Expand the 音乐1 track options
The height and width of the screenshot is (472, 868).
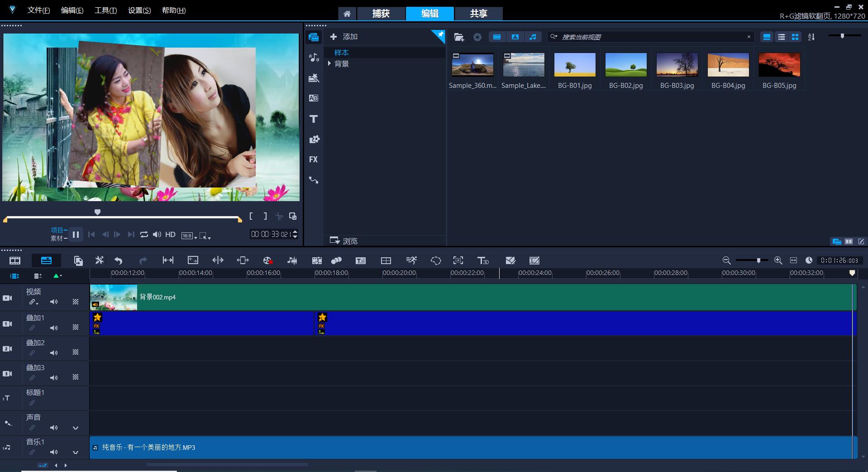coord(76,452)
